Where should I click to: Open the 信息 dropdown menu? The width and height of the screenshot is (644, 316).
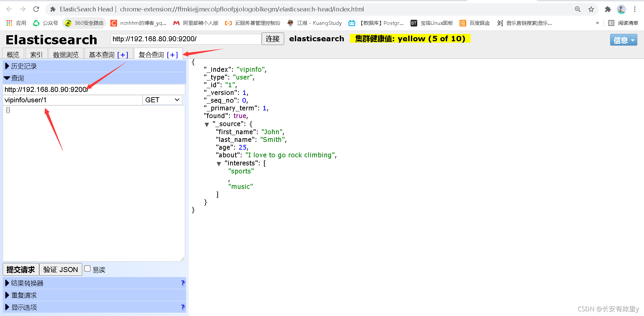[624, 40]
